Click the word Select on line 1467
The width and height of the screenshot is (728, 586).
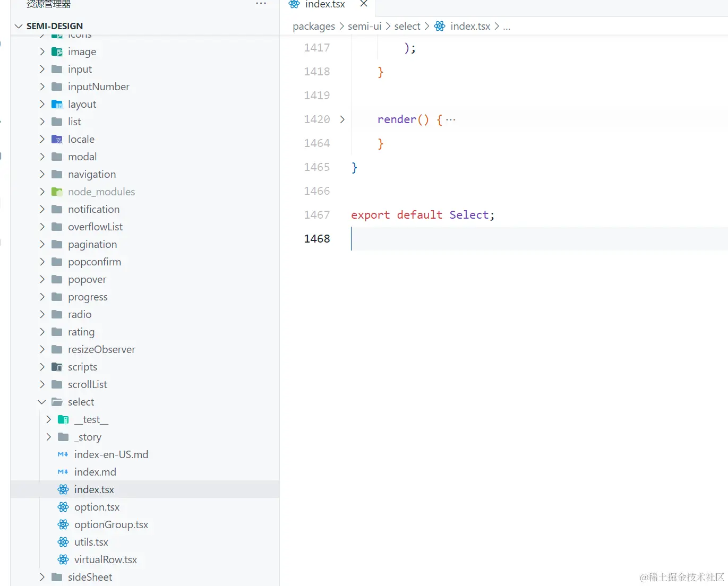click(x=469, y=215)
